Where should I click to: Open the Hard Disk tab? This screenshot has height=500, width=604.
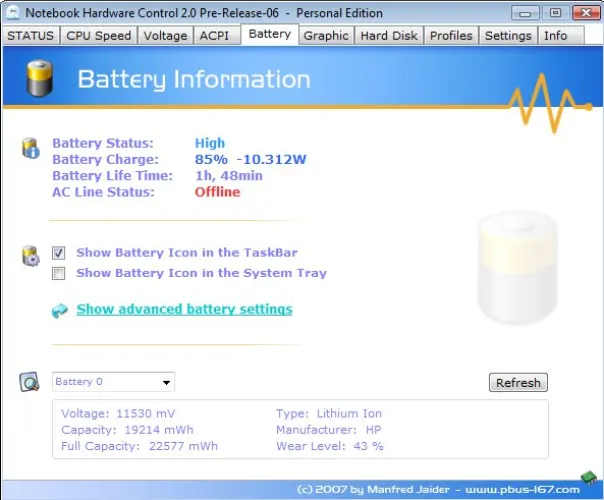[388, 35]
